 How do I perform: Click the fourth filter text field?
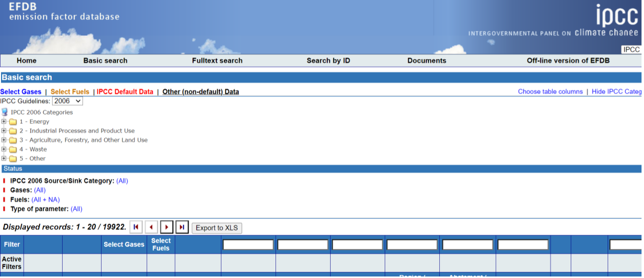click(412, 245)
